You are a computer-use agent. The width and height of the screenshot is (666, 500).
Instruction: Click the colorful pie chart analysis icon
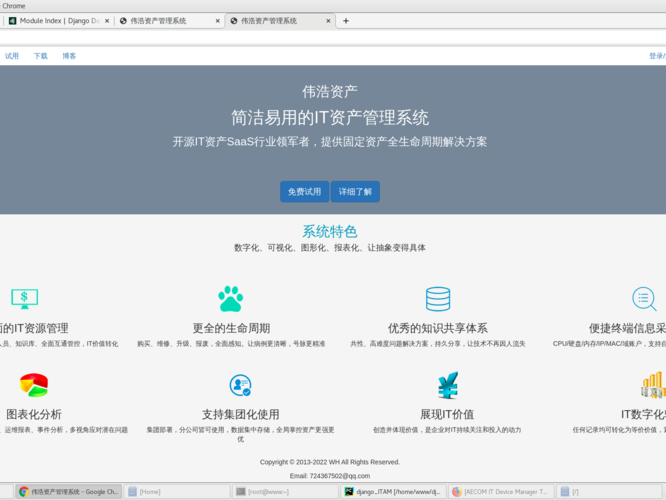coord(34,385)
